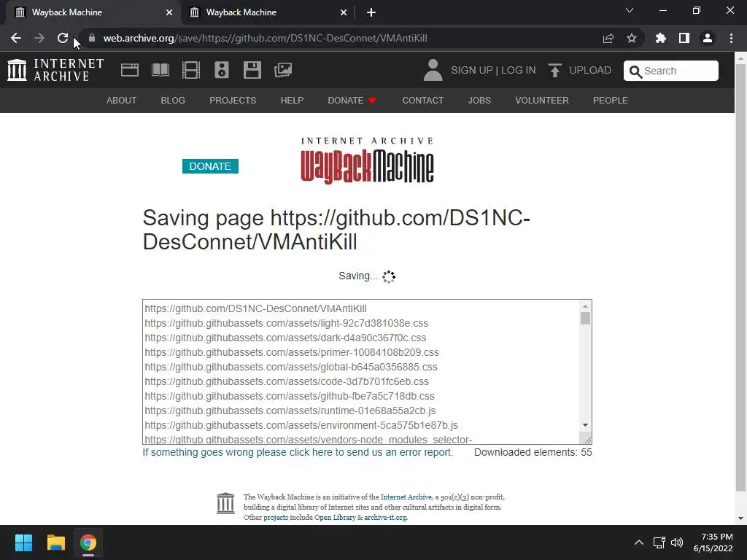Open the Internet Archive footer link

coord(406,497)
